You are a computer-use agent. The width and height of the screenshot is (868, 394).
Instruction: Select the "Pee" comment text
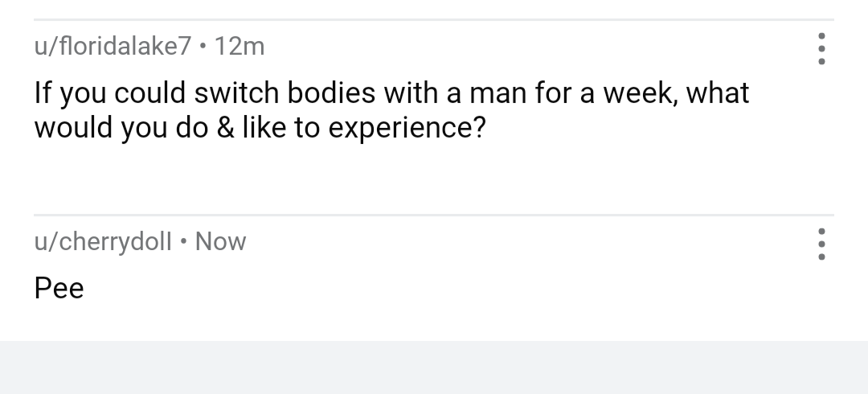59,289
